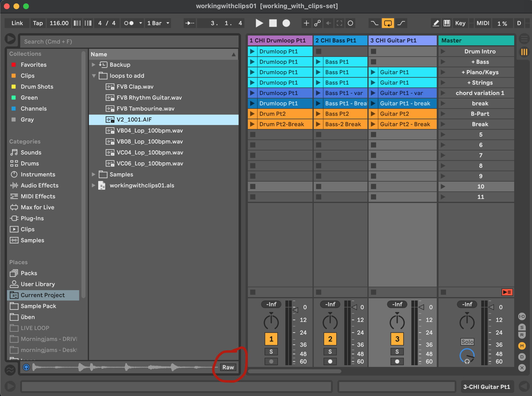
Task: Collapse the loops to add folder
Action: click(94, 76)
